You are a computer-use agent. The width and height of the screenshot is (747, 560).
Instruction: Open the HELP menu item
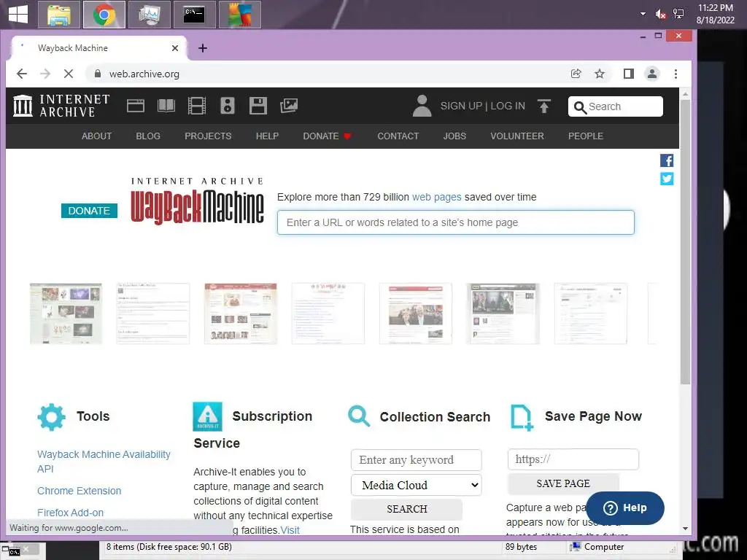pyautogui.click(x=267, y=136)
